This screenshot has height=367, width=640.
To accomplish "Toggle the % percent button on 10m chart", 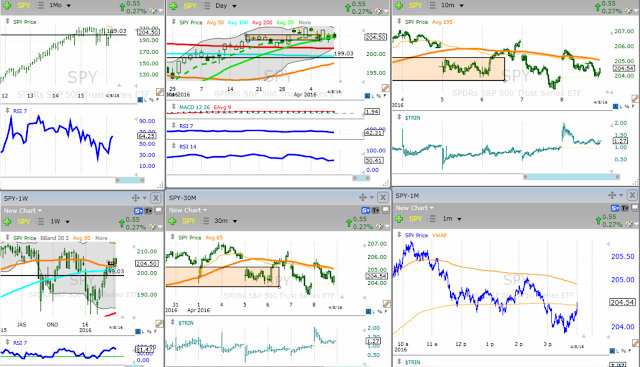I will pyautogui.click(x=627, y=107).
